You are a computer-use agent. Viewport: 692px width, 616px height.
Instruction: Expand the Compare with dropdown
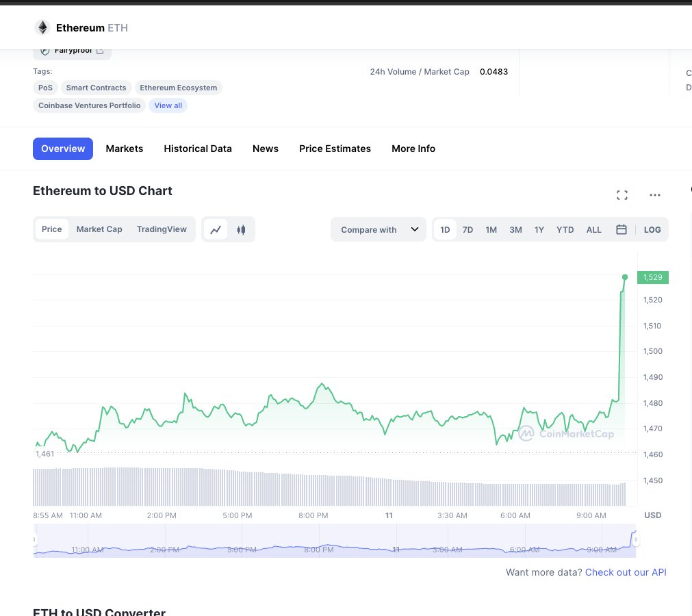coord(379,229)
